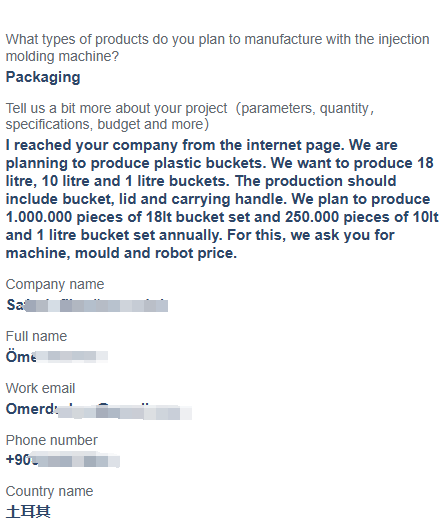Open the blurred work email address
448x529 pixels.
point(99,410)
